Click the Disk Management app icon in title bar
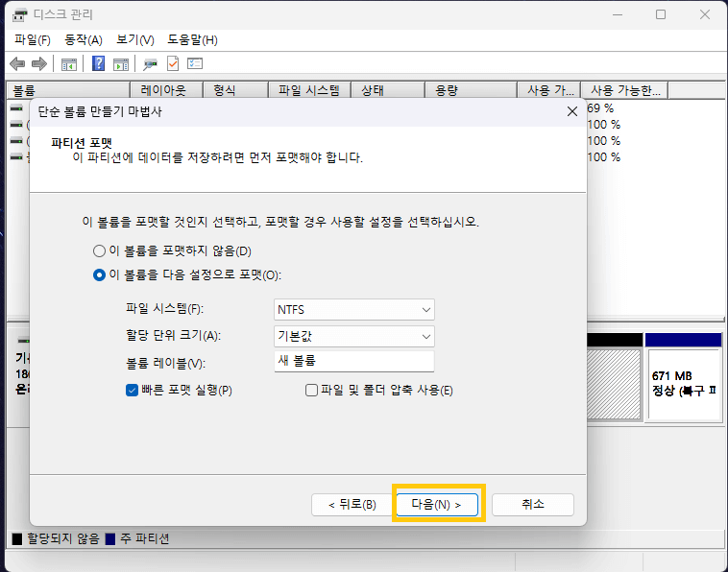The width and height of the screenshot is (728, 572). click(x=19, y=14)
